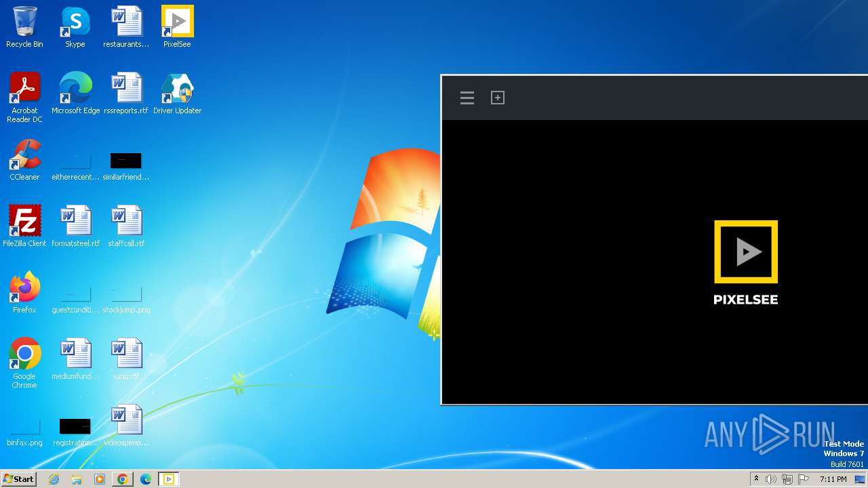
Task: Select the staffcall.rtf document
Action: pos(126,226)
